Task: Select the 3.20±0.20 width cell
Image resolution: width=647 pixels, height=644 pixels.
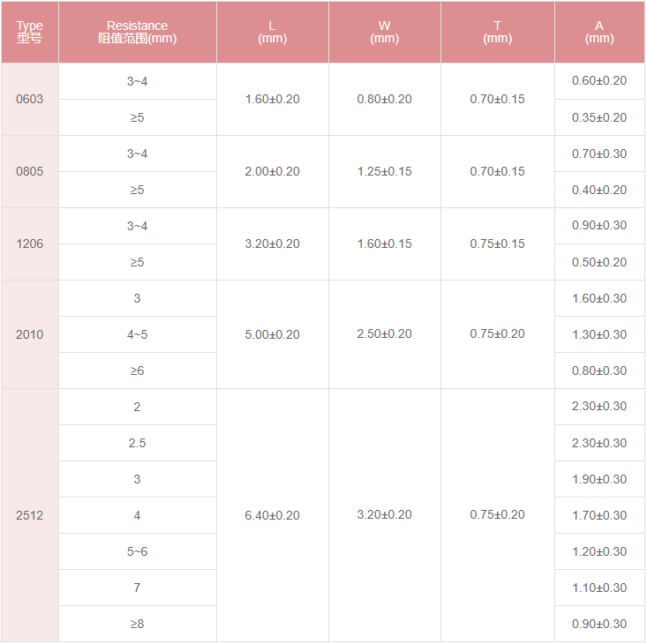Action: 384,515
